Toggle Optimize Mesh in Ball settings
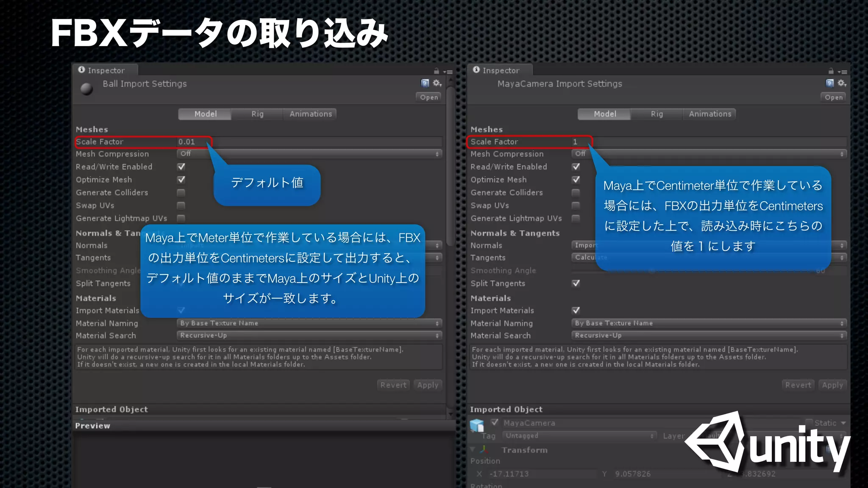Screen dimensions: 868x488 click(181, 180)
